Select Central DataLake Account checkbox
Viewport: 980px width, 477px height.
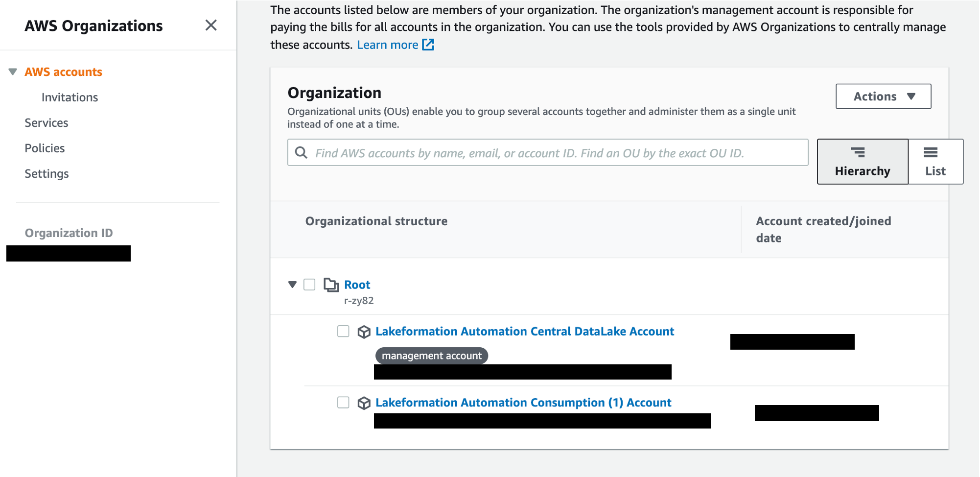343,331
